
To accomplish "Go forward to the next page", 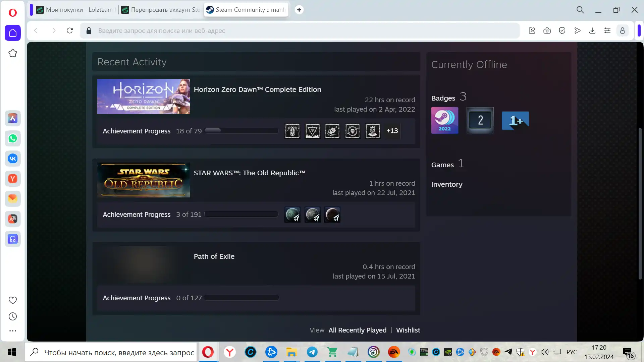I will [x=54, y=31].
